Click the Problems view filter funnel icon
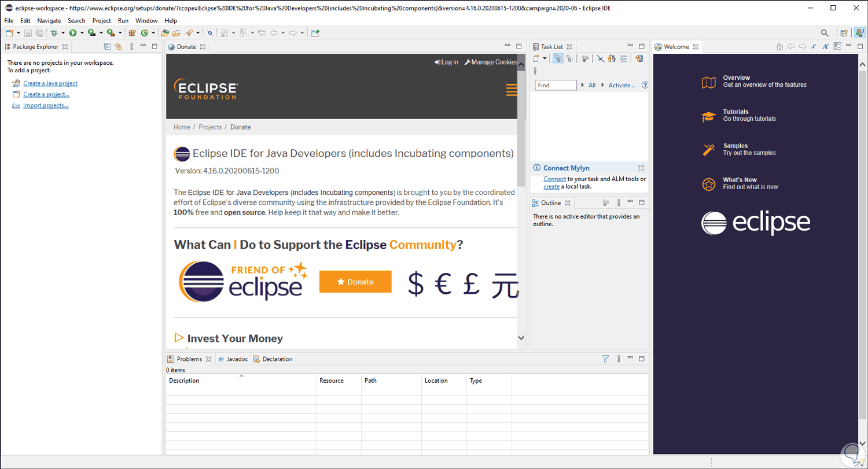Image resolution: width=868 pixels, height=469 pixels. (605, 359)
